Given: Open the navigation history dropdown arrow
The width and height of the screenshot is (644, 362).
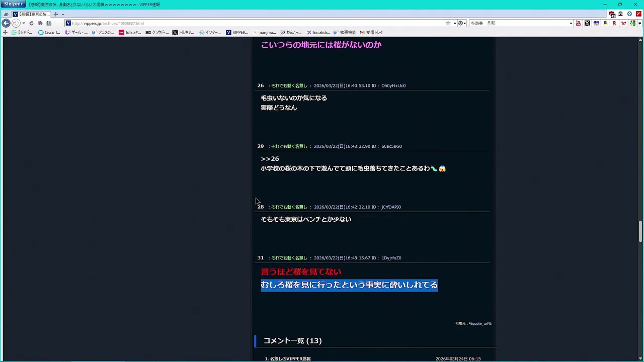Looking at the screenshot, I should pos(23,23).
